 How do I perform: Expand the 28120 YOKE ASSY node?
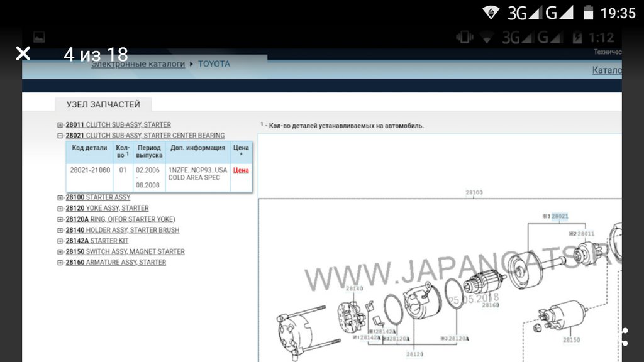(x=60, y=209)
